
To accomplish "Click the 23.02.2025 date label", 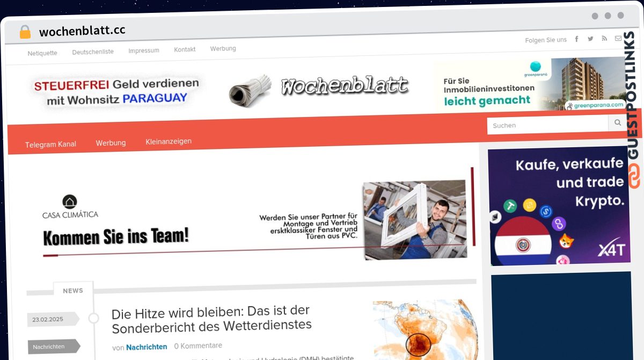I will point(53,319).
